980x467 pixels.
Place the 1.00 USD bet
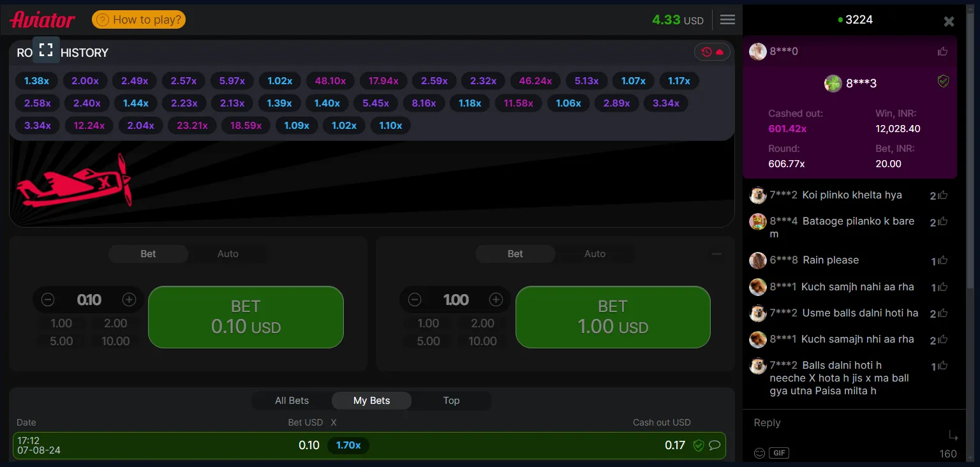(612, 317)
